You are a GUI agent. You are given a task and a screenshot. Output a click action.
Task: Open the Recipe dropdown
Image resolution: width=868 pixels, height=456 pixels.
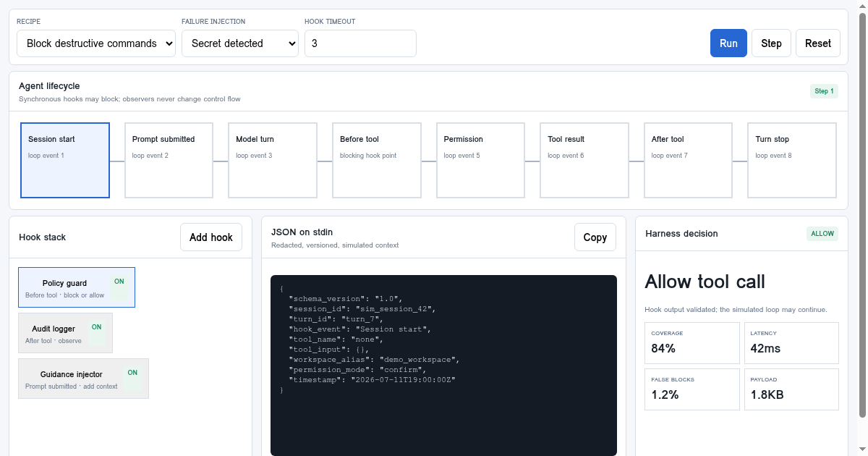pyautogui.click(x=96, y=43)
